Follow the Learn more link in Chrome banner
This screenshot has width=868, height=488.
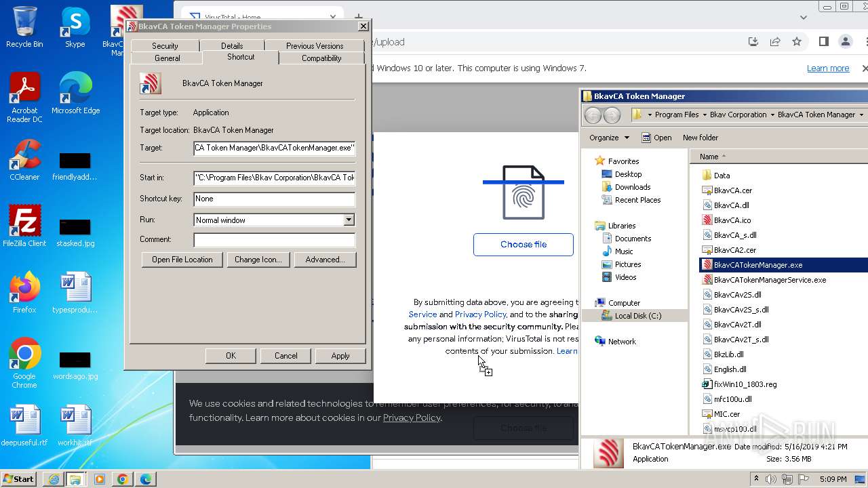(828, 68)
